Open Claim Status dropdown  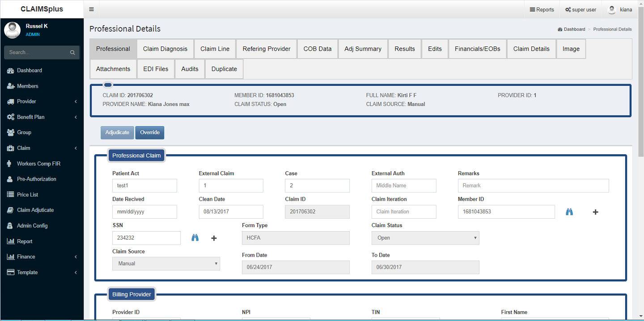click(x=425, y=238)
